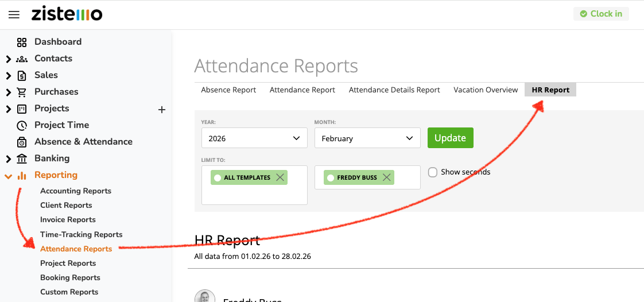Click the Contacts people icon
The image size is (644, 302).
[22, 59]
